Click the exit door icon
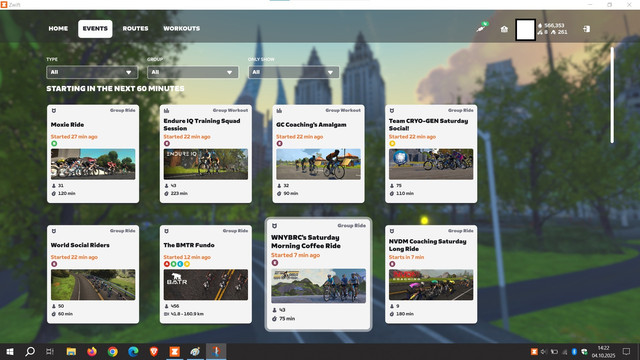The height and width of the screenshot is (360, 640). 587,29
